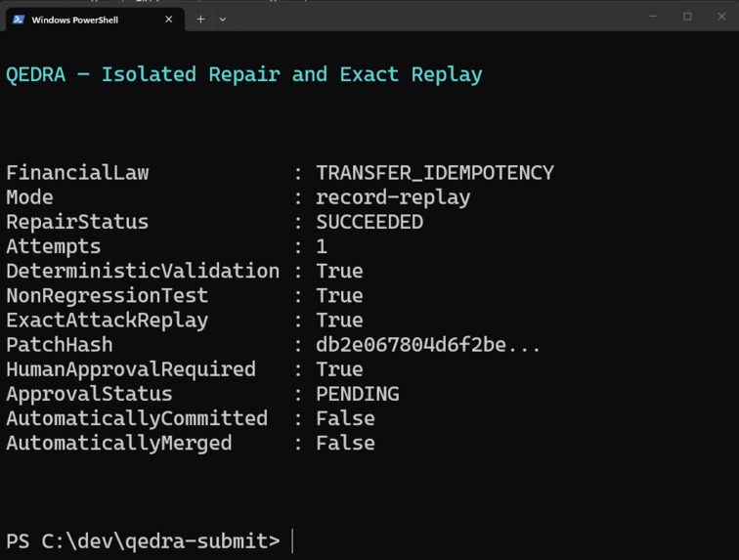
Task: Click the AutomaticallyMerged False value
Action: point(345,443)
